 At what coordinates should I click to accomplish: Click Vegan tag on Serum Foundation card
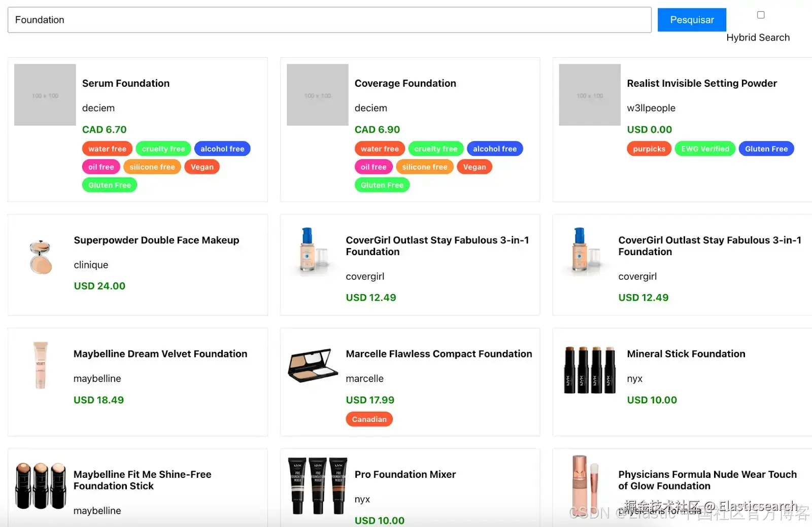coord(202,167)
